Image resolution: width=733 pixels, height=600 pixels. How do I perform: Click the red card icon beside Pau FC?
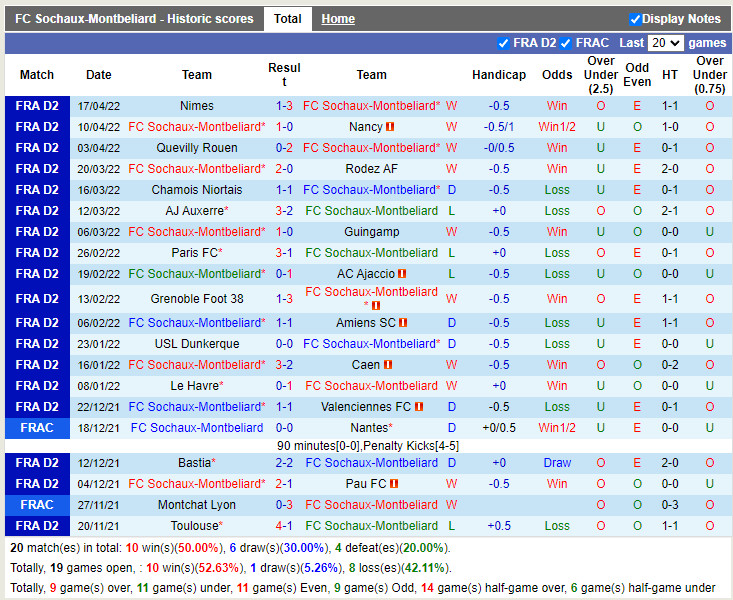coord(393,484)
